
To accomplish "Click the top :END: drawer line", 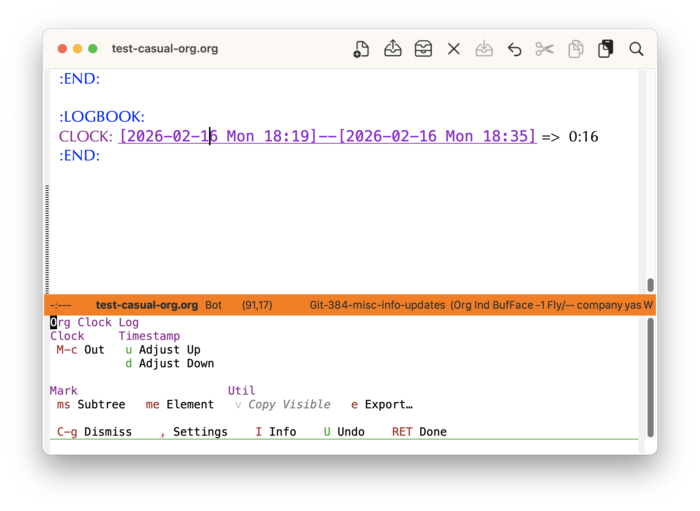I will click(79, 79).
